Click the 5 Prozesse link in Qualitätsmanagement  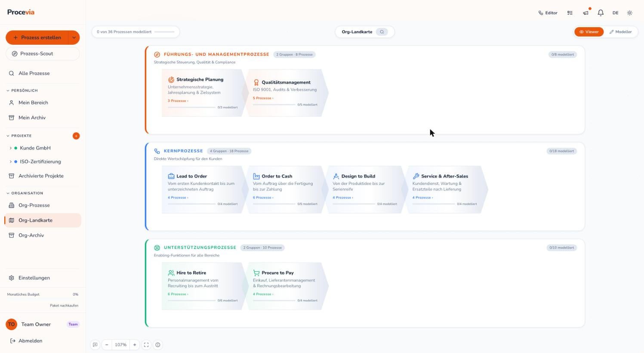click(x=263, y=98)
